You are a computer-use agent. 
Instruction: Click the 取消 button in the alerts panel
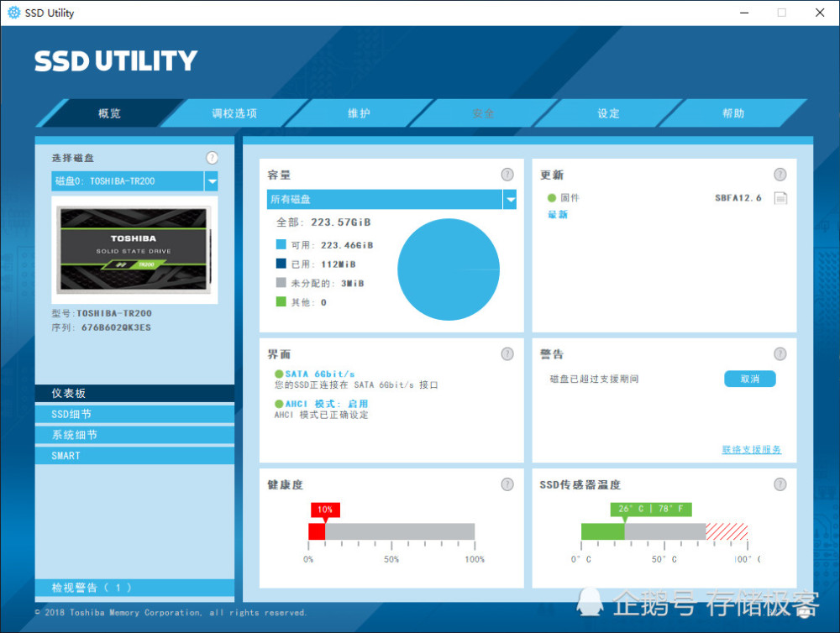[749, 379]
